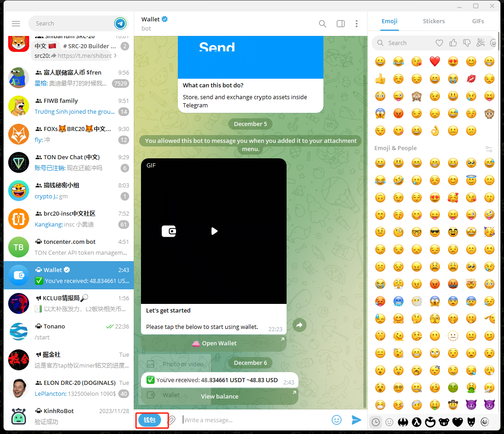Choose 'Photo or video' attachment option
The image size is (504, 434).
pyautogui.click(x=175, y=364)
